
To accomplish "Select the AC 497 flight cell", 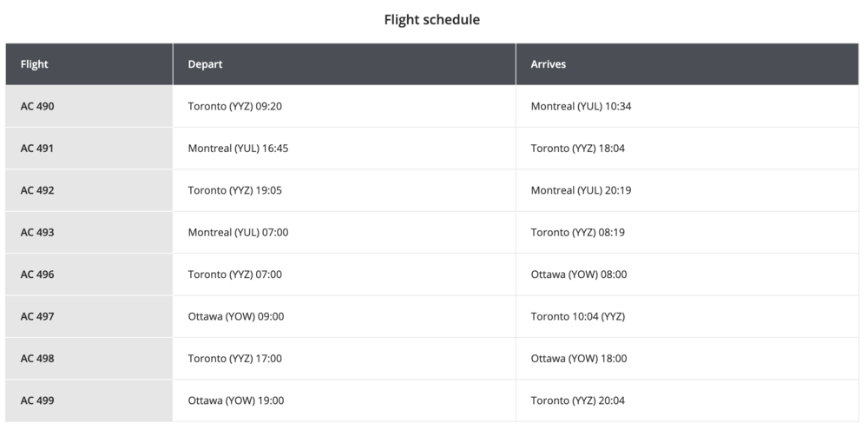I will coord(38,316).
